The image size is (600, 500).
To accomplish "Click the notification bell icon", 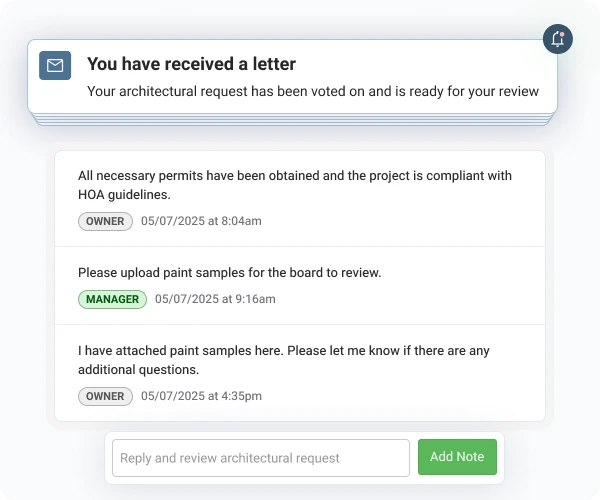I will [x=557, y=40].
